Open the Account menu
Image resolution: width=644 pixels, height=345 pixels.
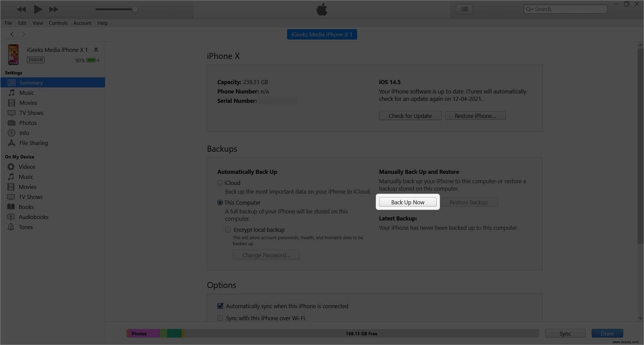[x=82, y=23]
